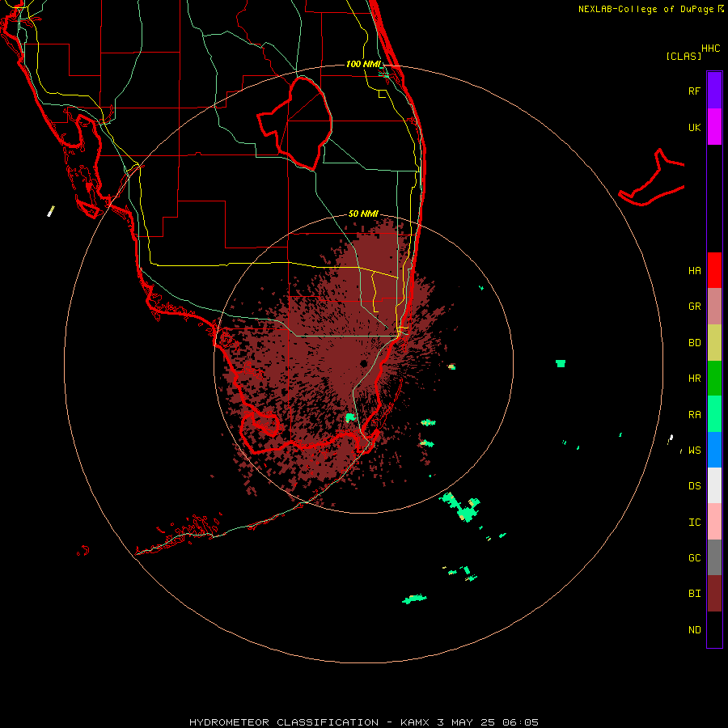Click the BI legend label
The image size is (728, 728).
pos(694,594)
